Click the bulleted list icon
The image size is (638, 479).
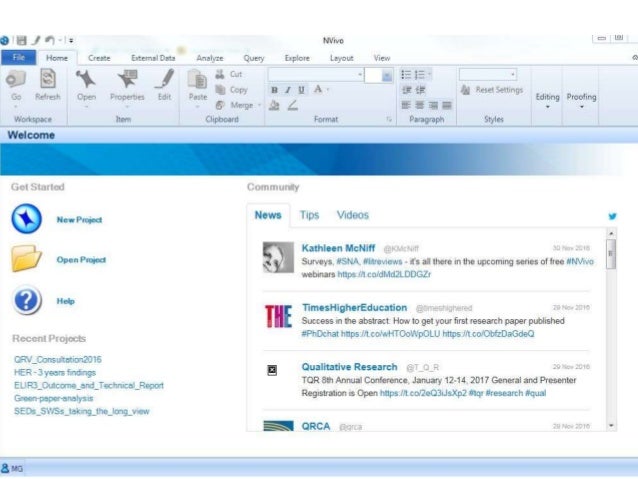click(406, 74)
